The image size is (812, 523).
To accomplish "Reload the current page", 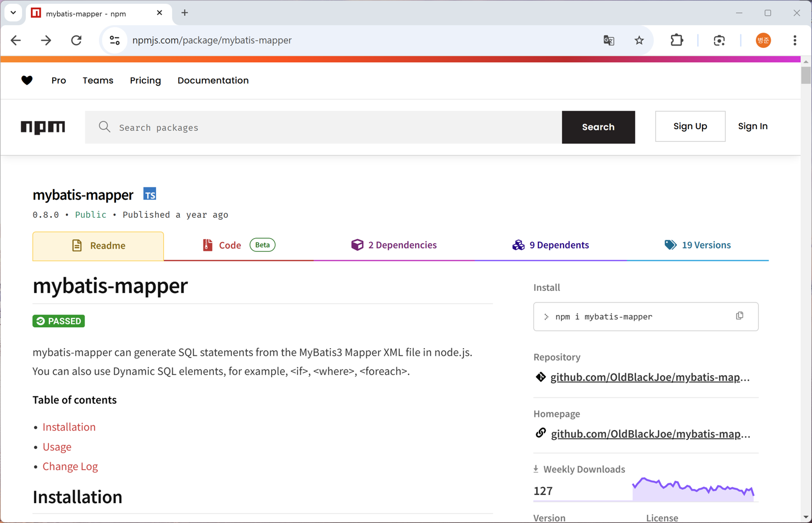I will point(76,40).
